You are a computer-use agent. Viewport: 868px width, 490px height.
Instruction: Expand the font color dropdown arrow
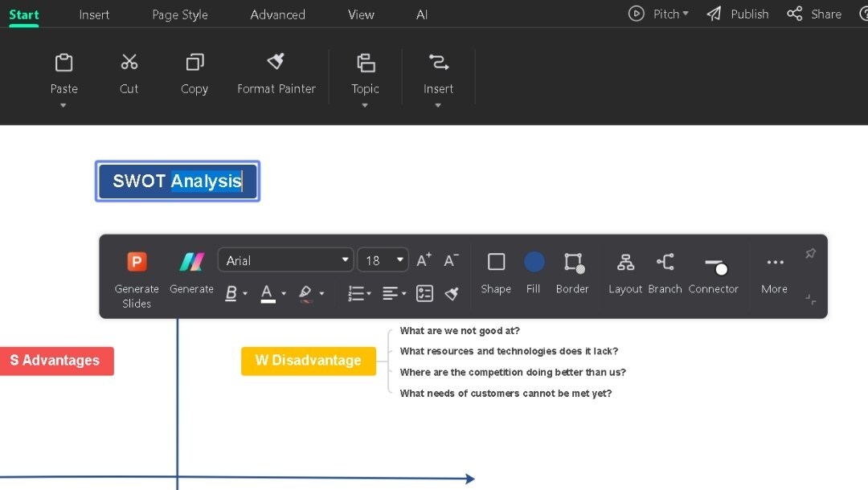[x=284, y=294]
